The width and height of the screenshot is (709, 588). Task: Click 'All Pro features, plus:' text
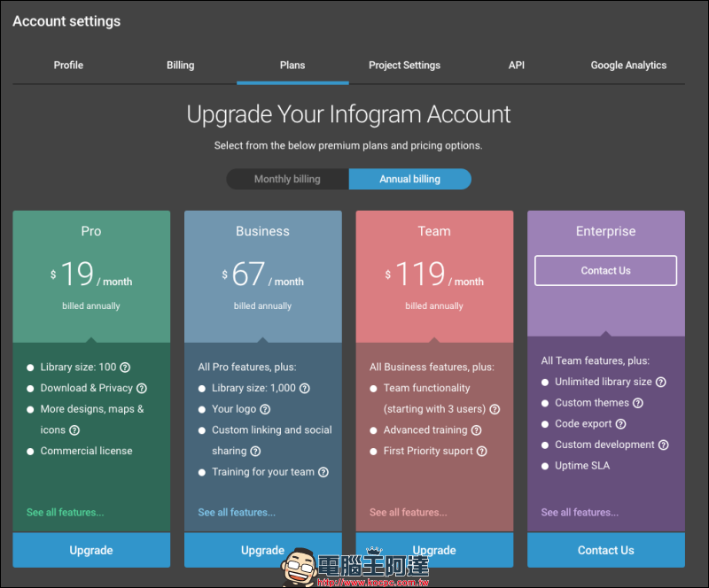[x=247, y=367]
